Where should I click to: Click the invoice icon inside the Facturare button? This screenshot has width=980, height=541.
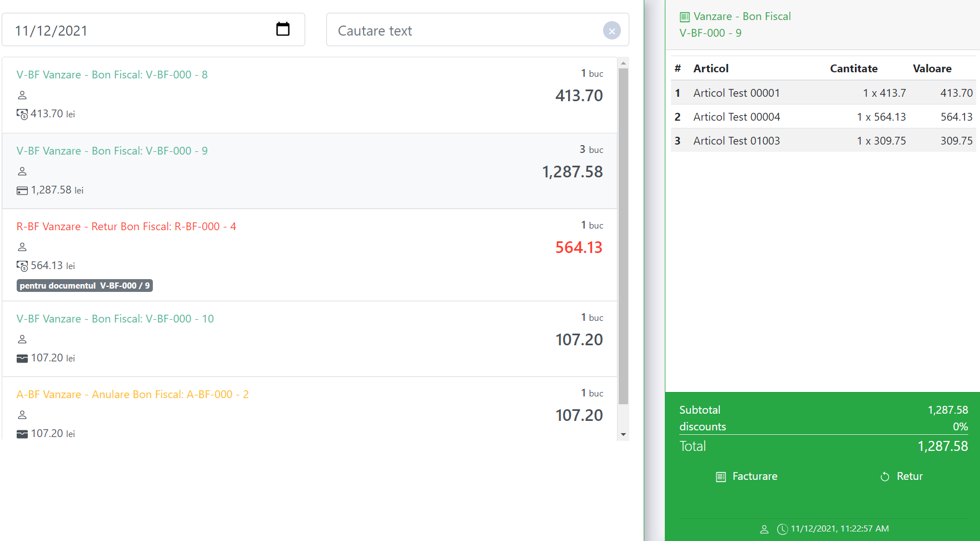pyautogui.click(x=721, y=477)
